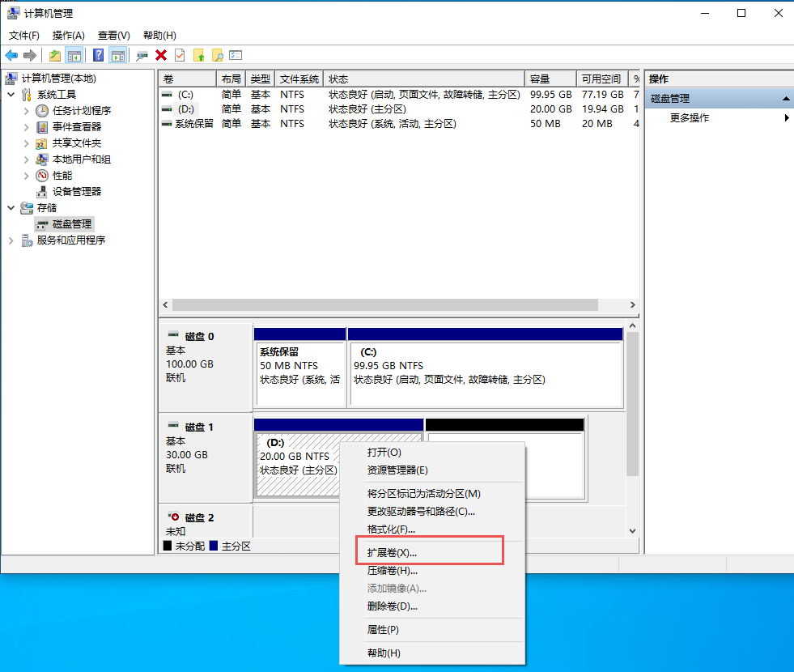
Task: Toggle the Show/Hide action pane button
Action: click(118, 55)
